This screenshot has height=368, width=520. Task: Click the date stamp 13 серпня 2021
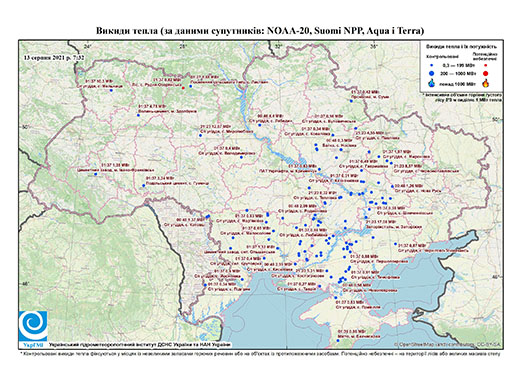[x=54, y=57]
